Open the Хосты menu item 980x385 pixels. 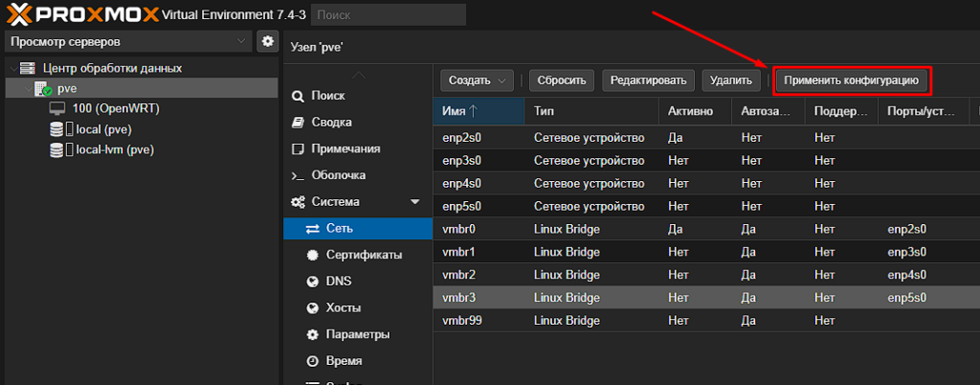[x=358, y=308]
